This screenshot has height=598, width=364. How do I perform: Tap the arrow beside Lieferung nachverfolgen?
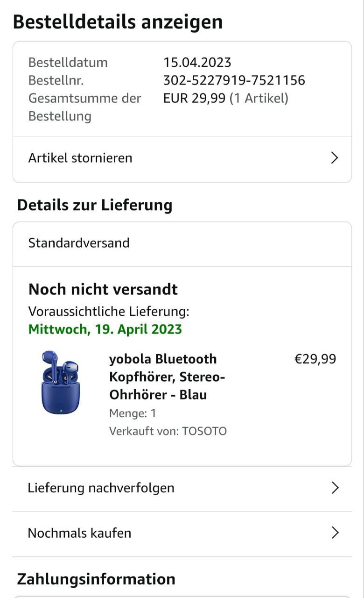point(335,488)
